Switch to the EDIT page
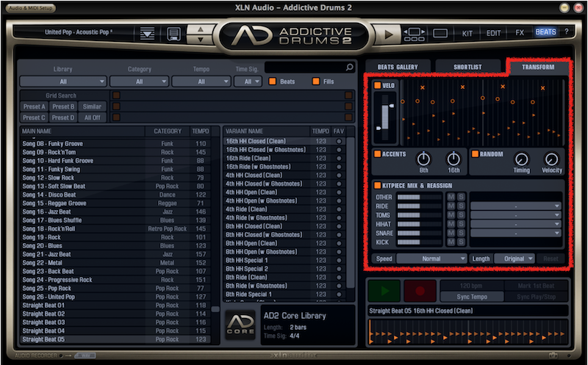This screenshot has height=365, width=588. coord(493,33)
